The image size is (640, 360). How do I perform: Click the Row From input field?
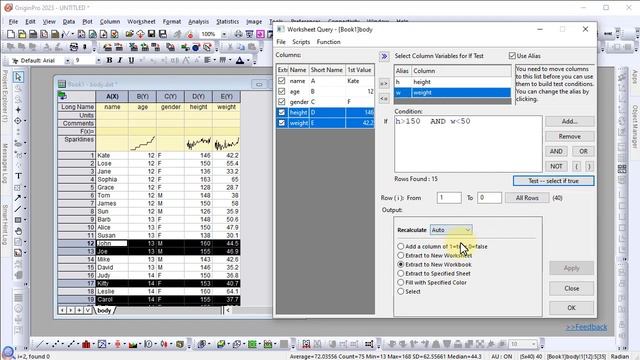pyautogui.click(x=449, y=198)
